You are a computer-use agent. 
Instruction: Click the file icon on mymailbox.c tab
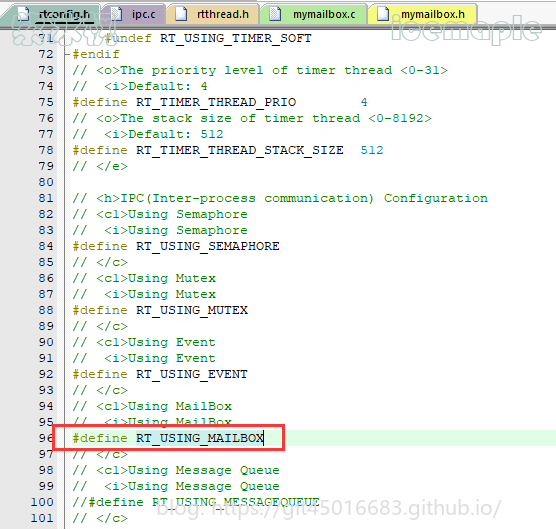click(275, 14)
